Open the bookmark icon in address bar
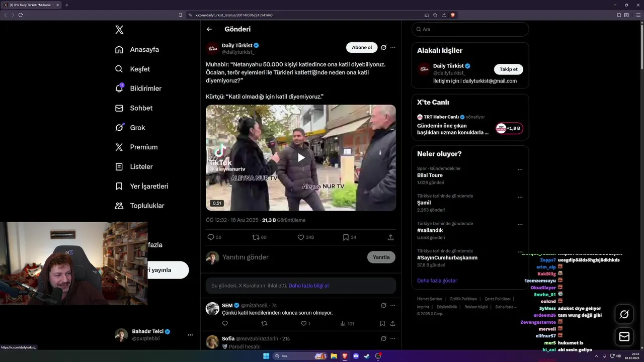The height and width of the screenshot is (362, 644). pos(181,15)
